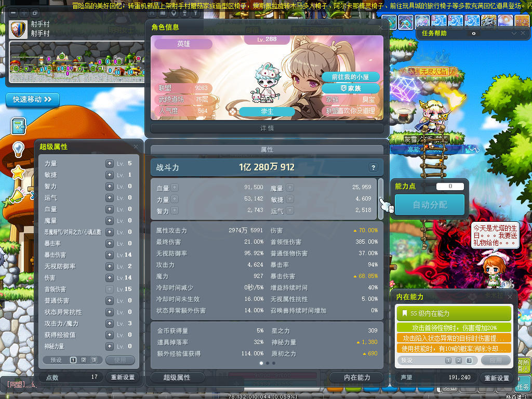The width and height of the screenshot is (532, 399).
Task: Click the yellow star notification icon
Action: click(18, 172)
